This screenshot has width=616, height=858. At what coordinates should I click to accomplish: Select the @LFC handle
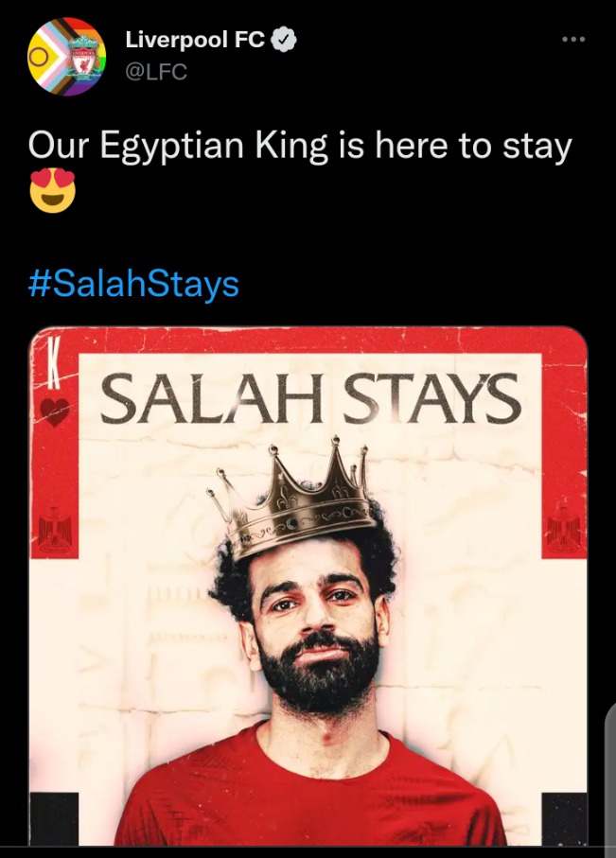coord(156,72)
